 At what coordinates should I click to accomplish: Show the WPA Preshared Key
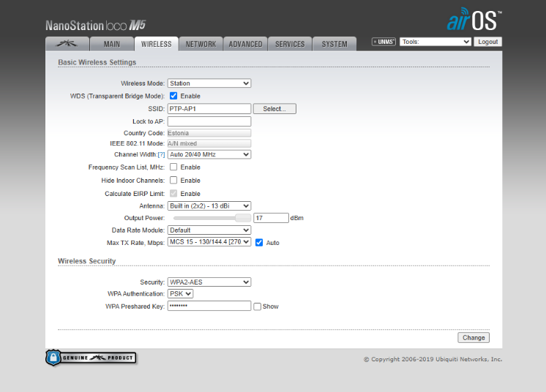[257, 306]
